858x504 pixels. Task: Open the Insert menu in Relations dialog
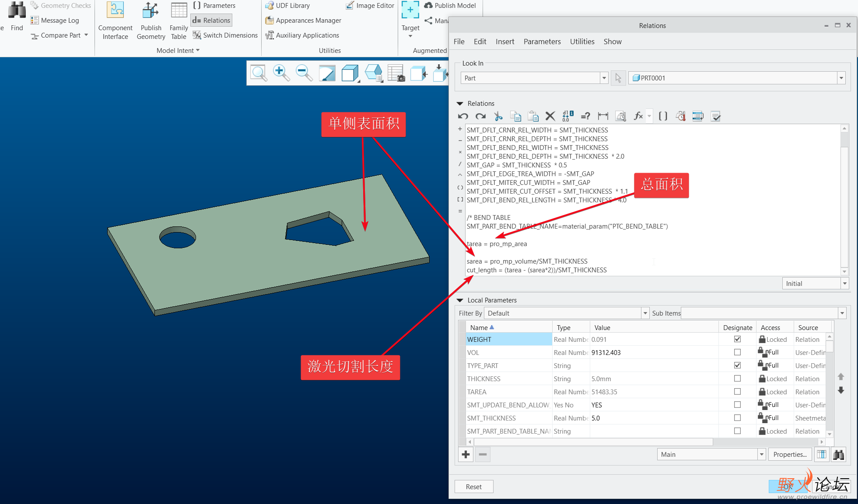(x=504, y=42)
